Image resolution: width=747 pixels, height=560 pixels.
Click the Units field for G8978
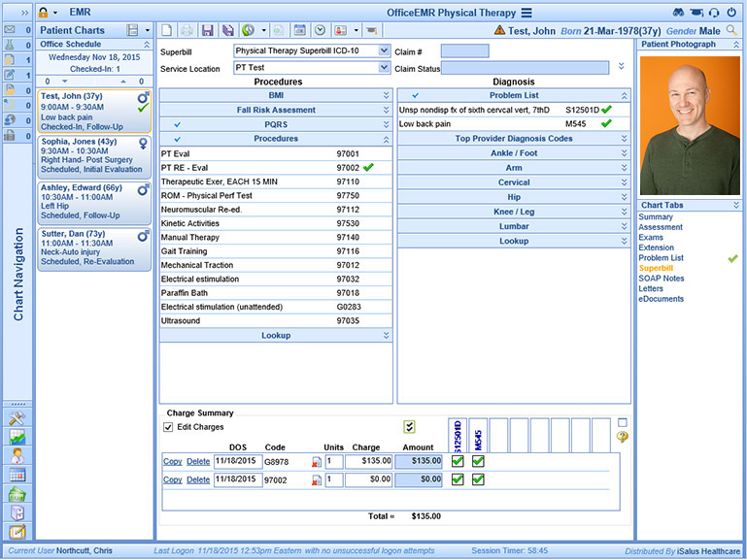point(334,461)
